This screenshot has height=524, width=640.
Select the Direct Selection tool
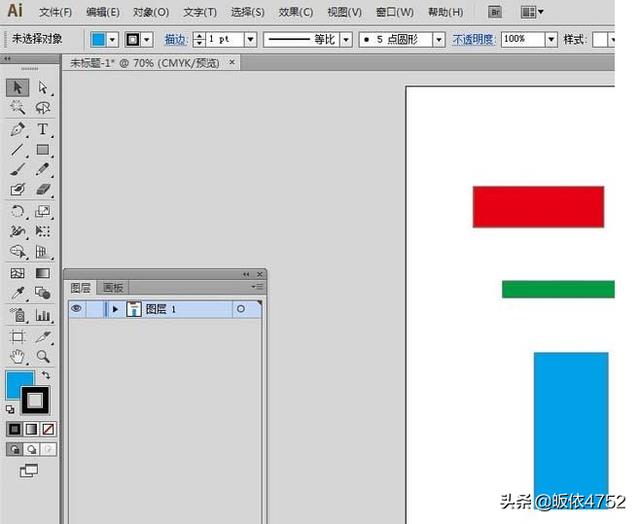pos(42,88)
